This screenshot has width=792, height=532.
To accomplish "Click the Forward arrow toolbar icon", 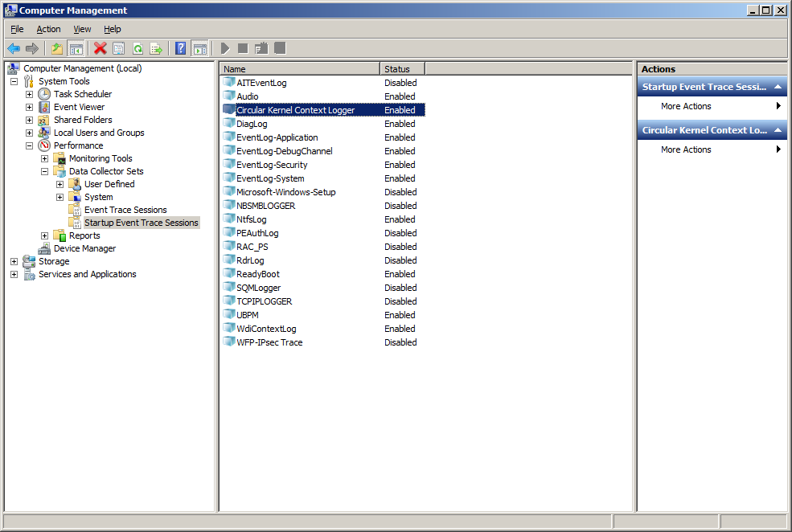I will [x=32, y=48].
